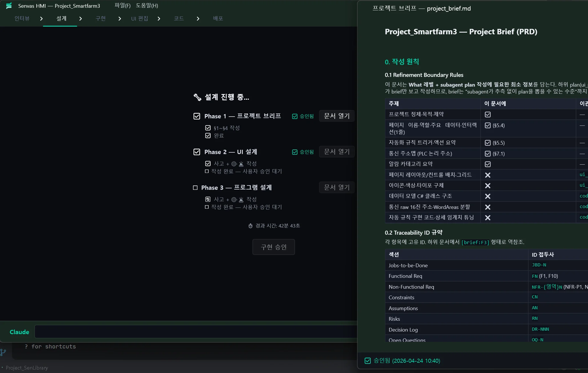The image size is (588, 373).
Task: Click the git branch icon at bottom left
Action: click(x=3, y=352)
